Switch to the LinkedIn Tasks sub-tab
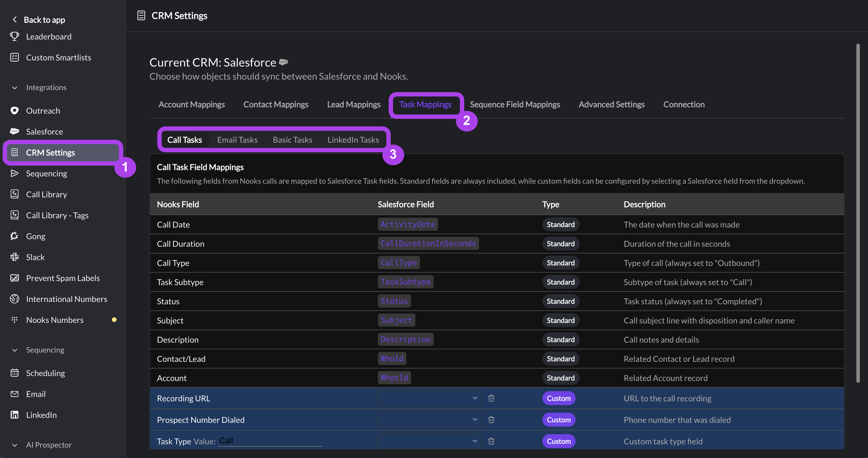 pyautogui.click(x=353, y=140)
